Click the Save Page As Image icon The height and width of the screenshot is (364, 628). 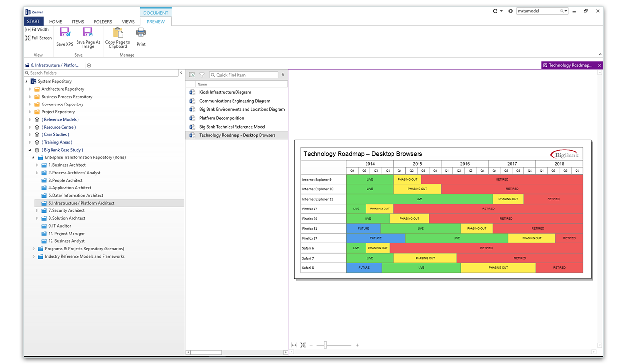(88, 32)
